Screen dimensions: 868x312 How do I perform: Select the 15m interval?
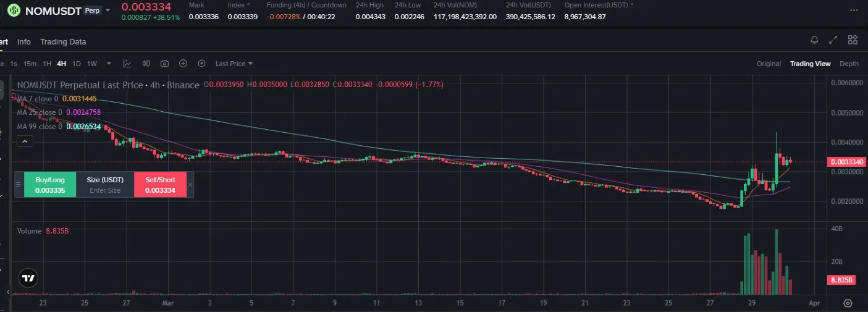pos(30,64)
